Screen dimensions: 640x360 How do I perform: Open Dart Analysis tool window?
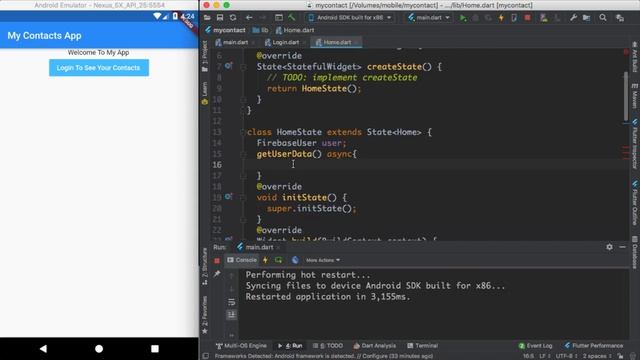pos(374,346)
